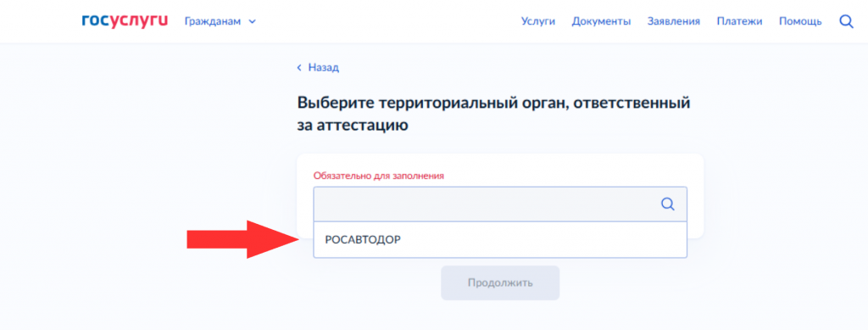Open the Заявления section
Image resolution: width=868 pixels, height=330 pixels.
(x=674, y=21)
